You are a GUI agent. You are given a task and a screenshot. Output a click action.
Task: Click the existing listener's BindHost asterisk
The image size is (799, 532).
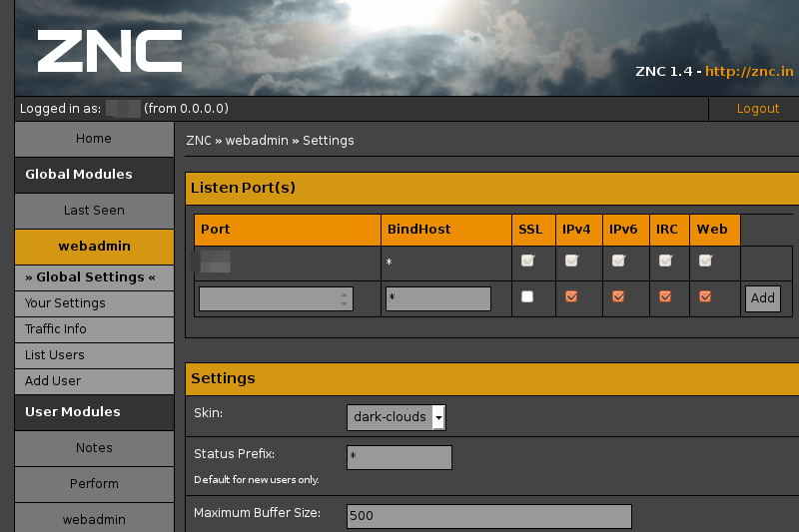pos(389,263)
